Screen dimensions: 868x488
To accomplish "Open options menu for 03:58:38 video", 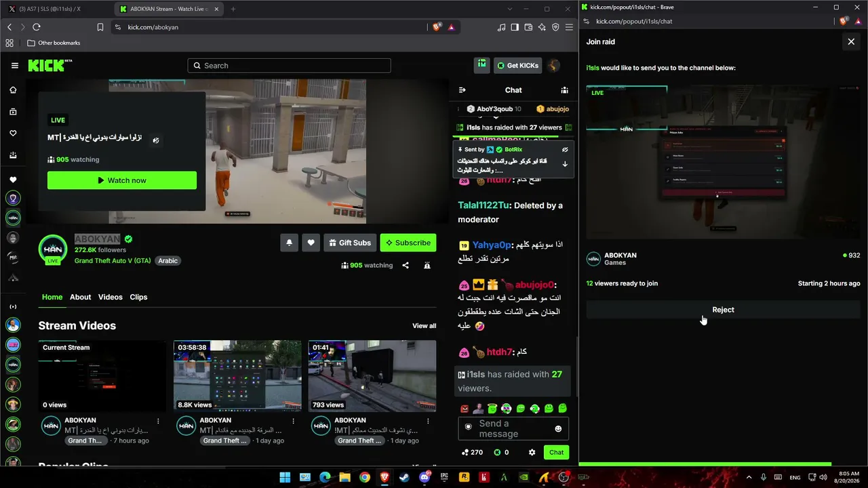I will pyautogui.click(x=294, y=421).
